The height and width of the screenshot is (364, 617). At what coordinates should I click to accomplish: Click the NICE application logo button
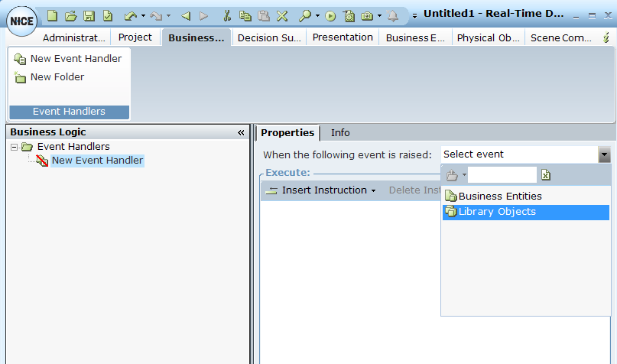pos(21,21)
